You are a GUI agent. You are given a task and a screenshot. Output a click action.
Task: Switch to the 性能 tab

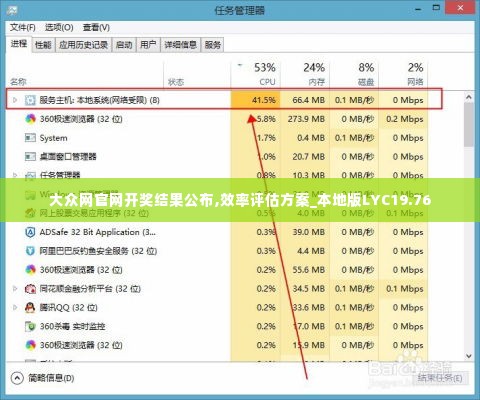(43, 45)
